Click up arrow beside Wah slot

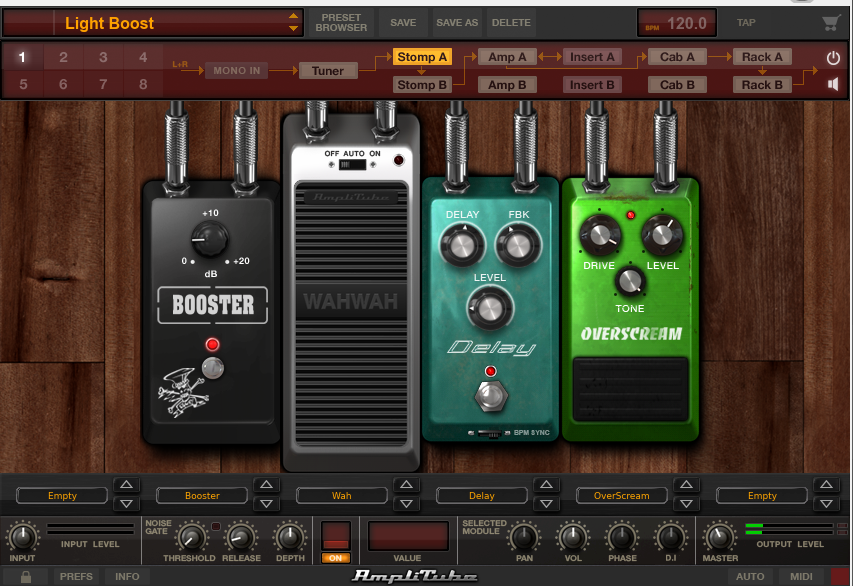[x=406, y=485]
